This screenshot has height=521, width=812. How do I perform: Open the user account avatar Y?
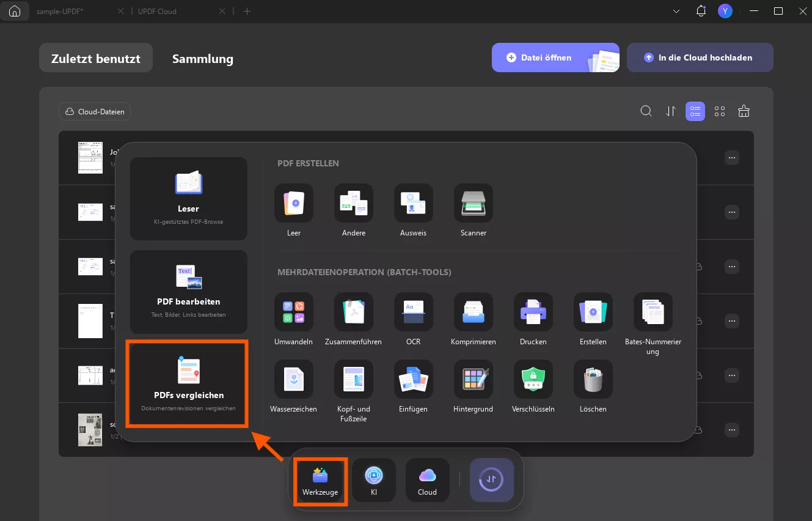click(x=725, y=11)
